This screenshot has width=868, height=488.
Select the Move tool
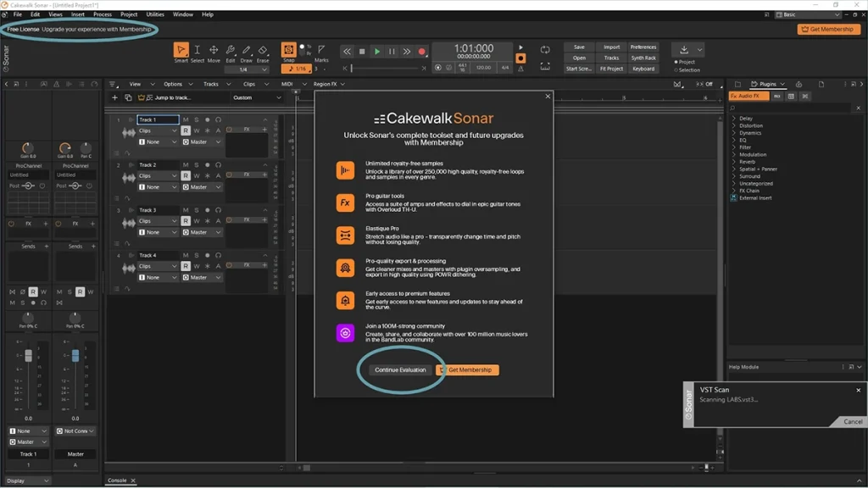[214, 49]
